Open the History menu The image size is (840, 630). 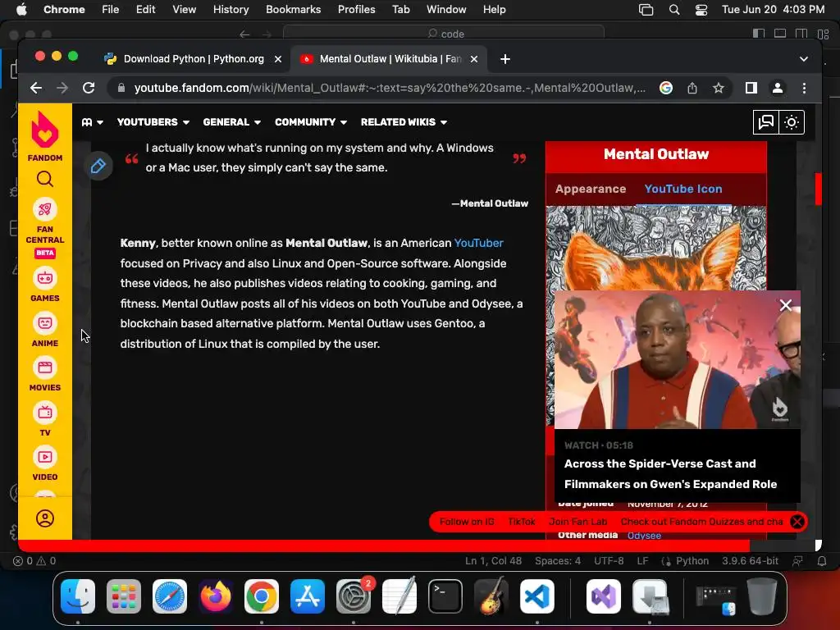(231, 9)
